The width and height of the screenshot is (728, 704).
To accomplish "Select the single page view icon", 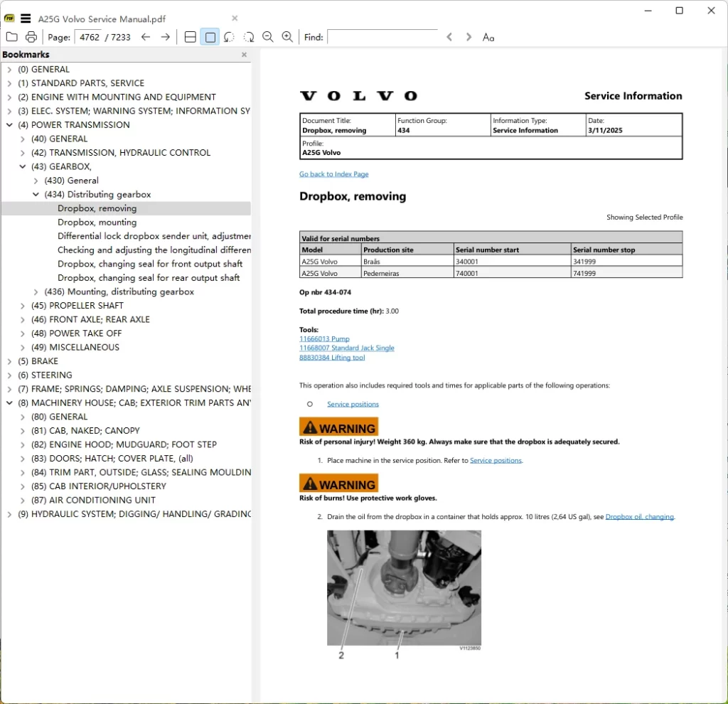I will [x=210, y=37].
